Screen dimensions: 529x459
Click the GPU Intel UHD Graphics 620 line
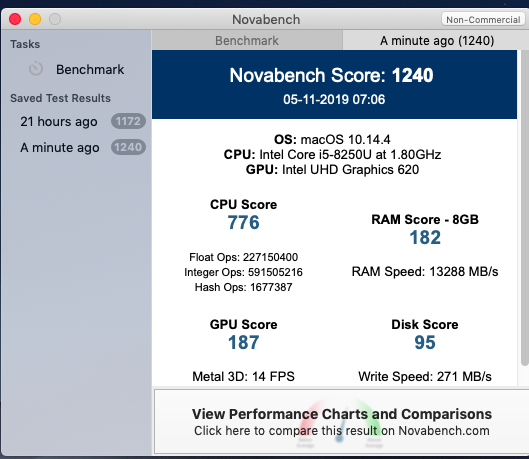point(332,170)
